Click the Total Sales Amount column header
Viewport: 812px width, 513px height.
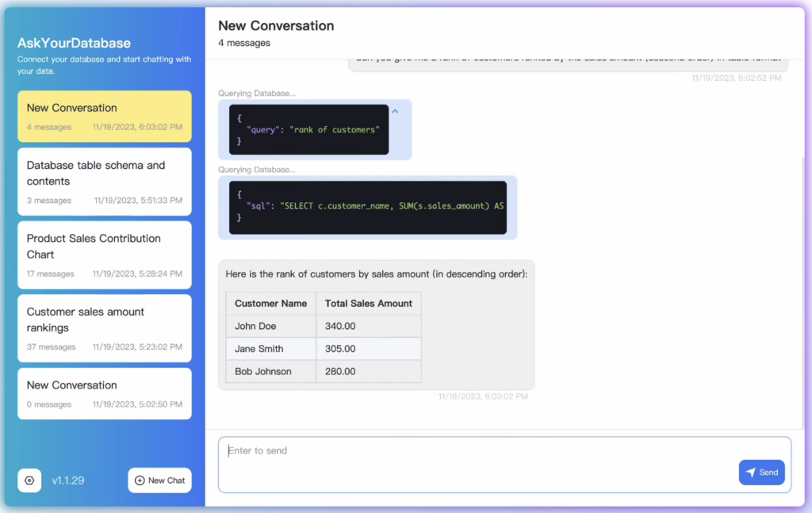[x=368, y=304]
